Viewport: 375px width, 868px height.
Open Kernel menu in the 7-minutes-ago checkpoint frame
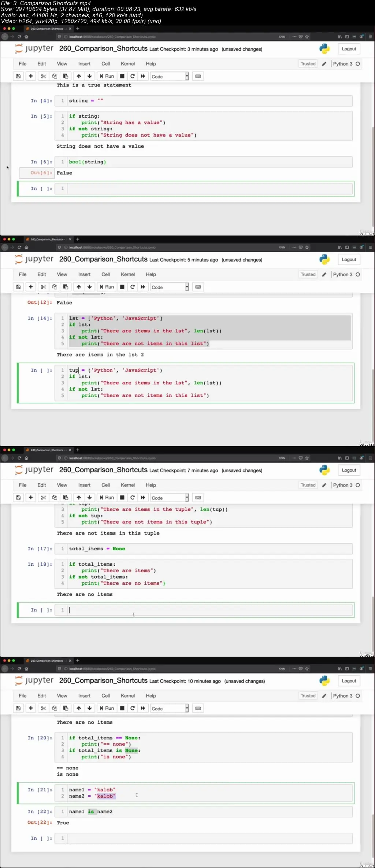coord(128,485)
